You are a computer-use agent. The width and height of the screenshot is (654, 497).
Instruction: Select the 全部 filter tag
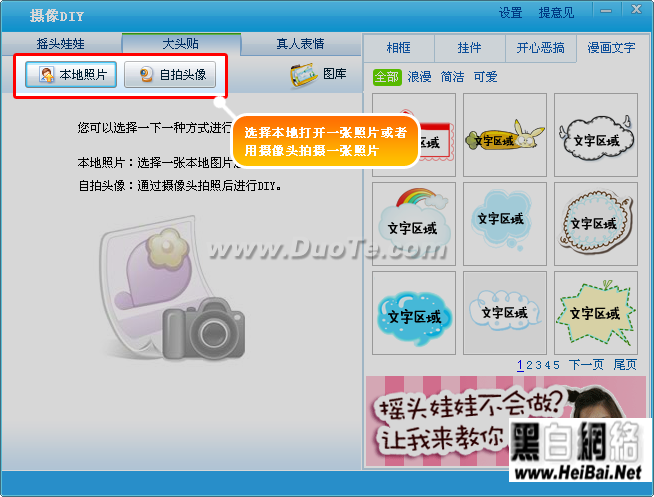click(387, 77)
